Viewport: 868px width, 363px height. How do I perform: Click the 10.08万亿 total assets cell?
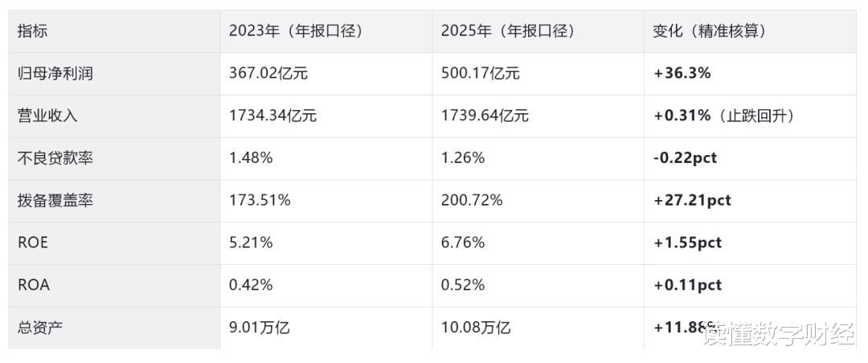[476, 328]
